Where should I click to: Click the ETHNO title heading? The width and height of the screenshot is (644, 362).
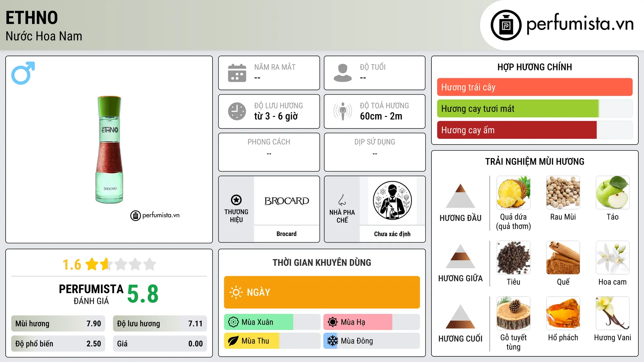32,18
